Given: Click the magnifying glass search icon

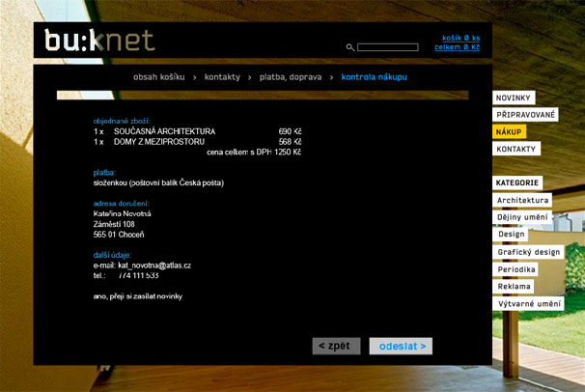Looking at the screenshot, I should [350, 46].
